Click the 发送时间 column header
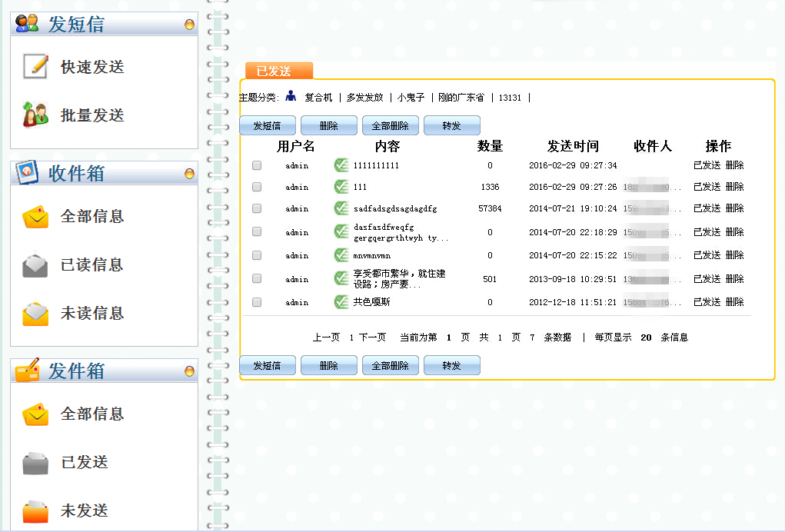 573,146
